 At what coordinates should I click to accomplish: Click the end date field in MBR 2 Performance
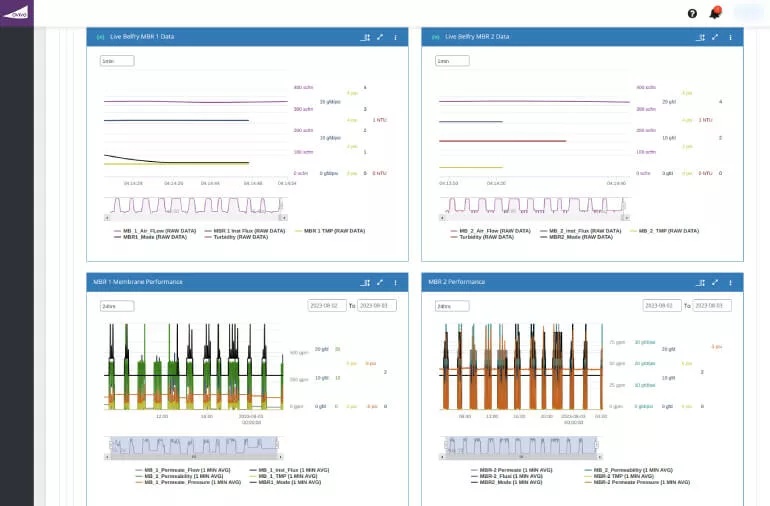pyautogui.click(x=712, y=306)
